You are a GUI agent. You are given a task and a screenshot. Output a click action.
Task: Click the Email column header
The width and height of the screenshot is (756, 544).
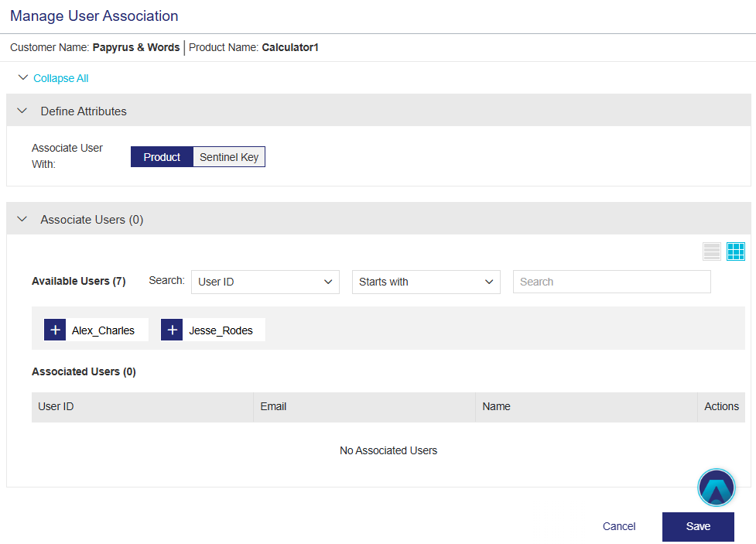(x=273, y=406)
